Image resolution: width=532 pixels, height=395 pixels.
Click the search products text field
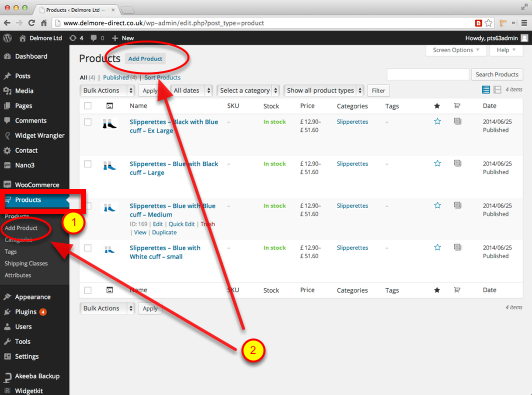coord(428,74)
